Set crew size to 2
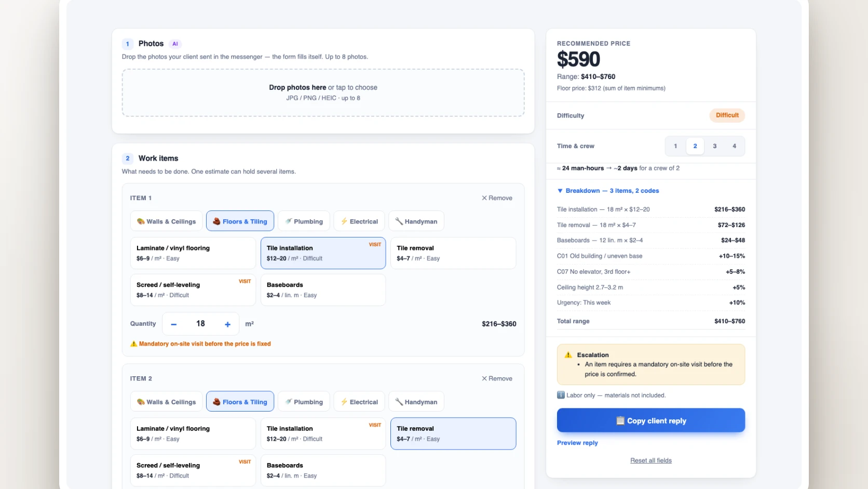Image resolution: width=868 pixels, height=489 pixels. tap(695, 146)
